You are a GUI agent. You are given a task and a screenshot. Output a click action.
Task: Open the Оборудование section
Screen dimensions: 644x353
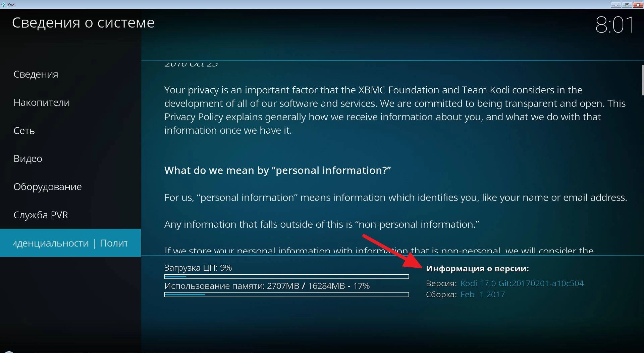70,187
